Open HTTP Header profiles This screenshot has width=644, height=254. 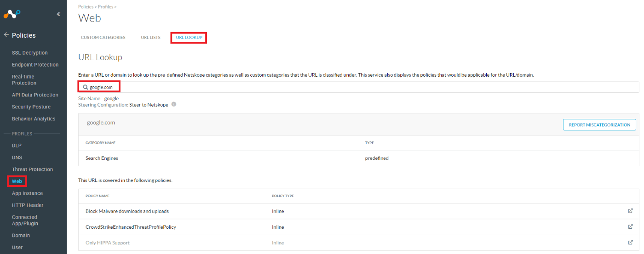(x=28, y=205)
